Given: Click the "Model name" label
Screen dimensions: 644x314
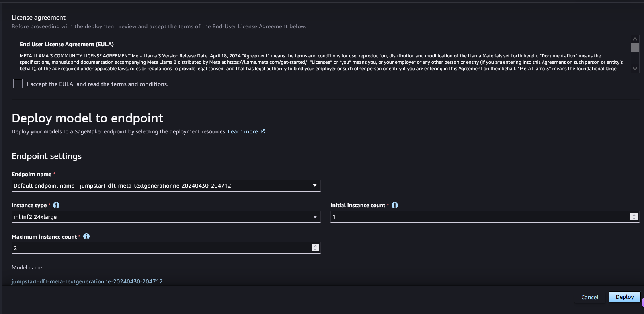Looking at the screenshot, I should tap(27, 267).
